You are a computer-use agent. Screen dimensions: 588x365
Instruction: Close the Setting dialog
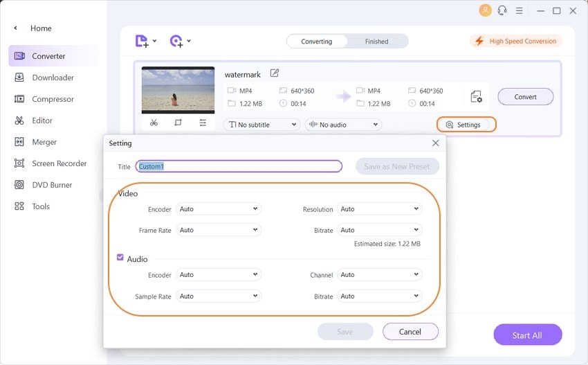coord(435,143)
